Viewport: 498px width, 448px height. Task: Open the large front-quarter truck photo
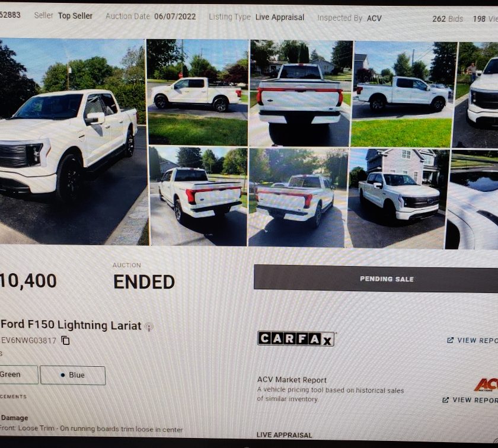(x=74, y=141)
